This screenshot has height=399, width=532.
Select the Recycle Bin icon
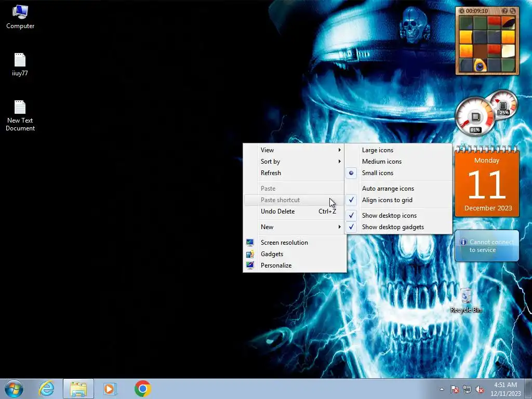tap(466, 300)
